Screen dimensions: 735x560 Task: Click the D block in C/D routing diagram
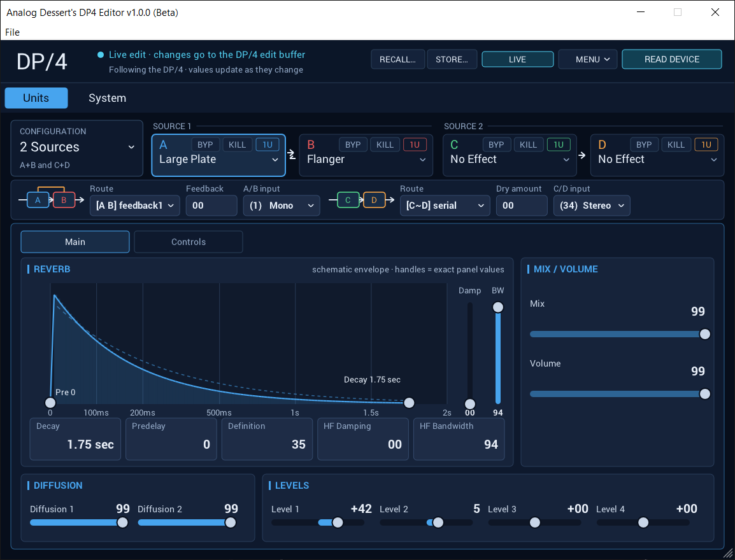pyautogui.click(x=374, y=200)
